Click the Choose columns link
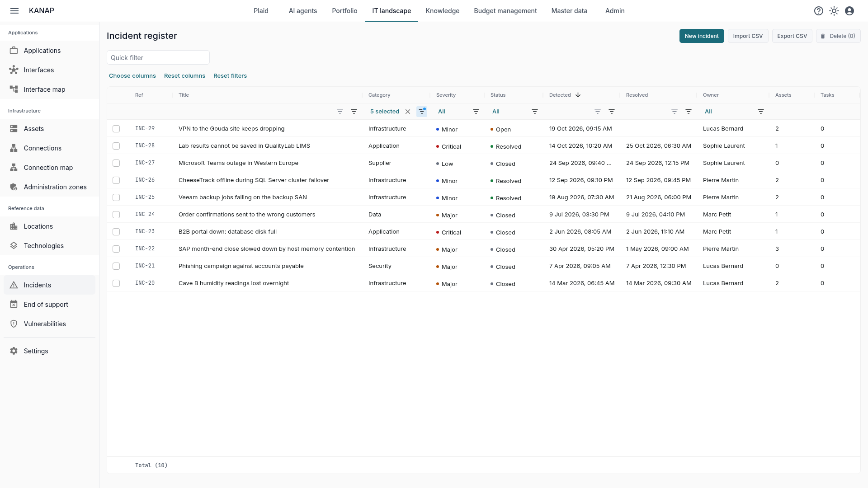The height and width of the screenshot is (488, 868). (132, 76)
